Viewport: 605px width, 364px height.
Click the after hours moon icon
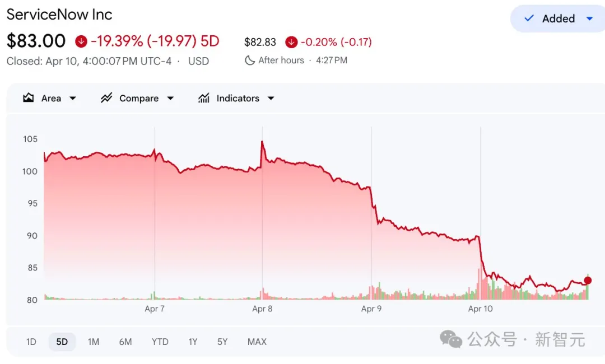[x=250, y=60]
